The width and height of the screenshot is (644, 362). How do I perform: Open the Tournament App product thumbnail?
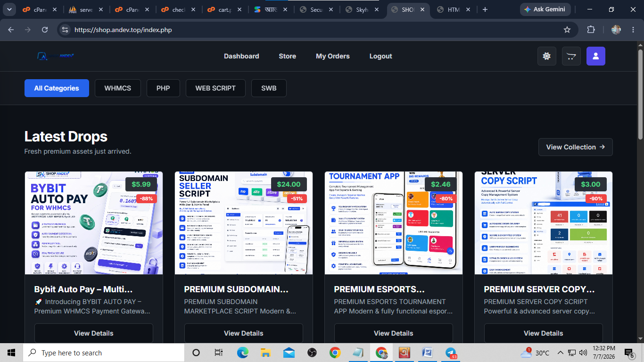[x=394, y=223]
